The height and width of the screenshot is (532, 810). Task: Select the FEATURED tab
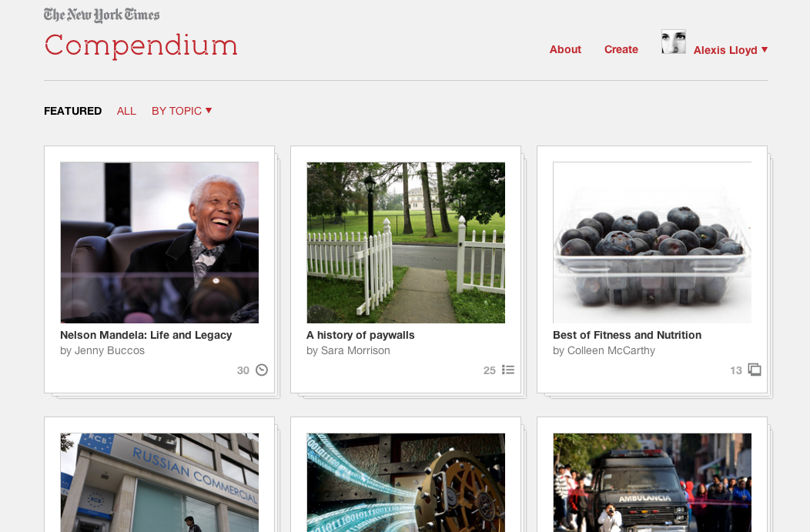point(73,111)
